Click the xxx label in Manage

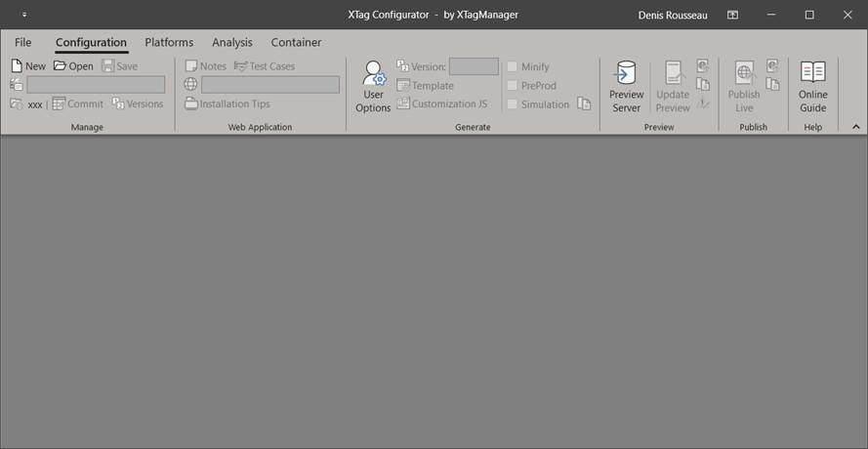pyautogui.click(x=35, y=104)
